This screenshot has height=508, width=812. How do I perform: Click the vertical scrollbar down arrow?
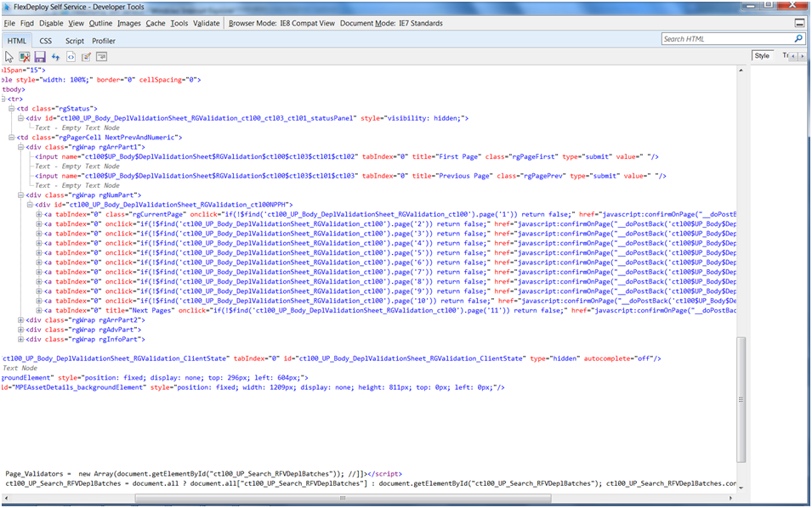[x=741, y=488]
